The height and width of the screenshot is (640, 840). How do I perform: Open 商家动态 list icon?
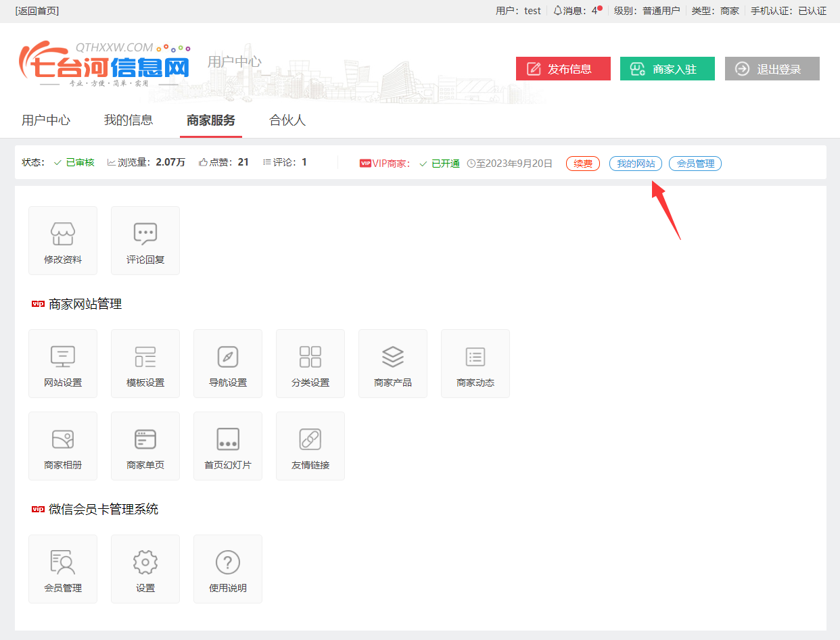click(475, 357)
